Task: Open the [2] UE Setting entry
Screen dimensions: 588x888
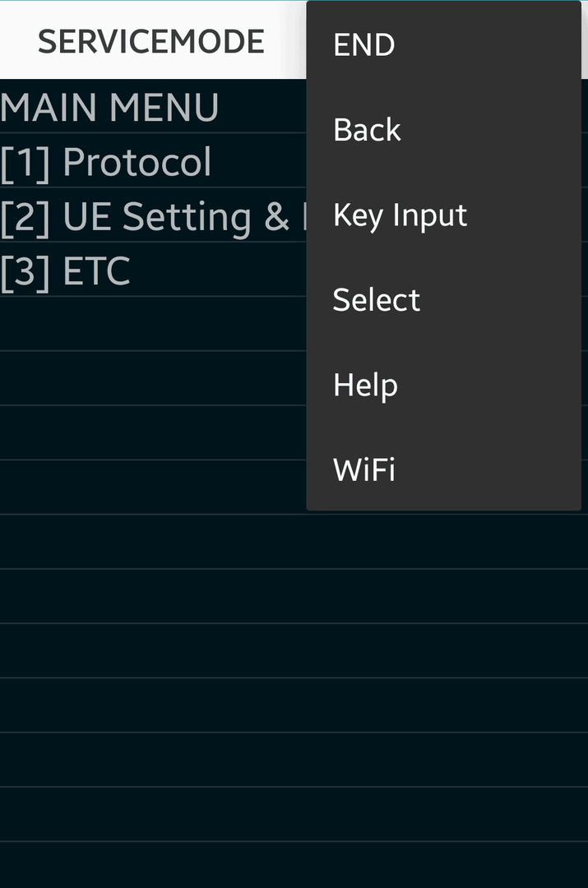Action: (153, 215)
